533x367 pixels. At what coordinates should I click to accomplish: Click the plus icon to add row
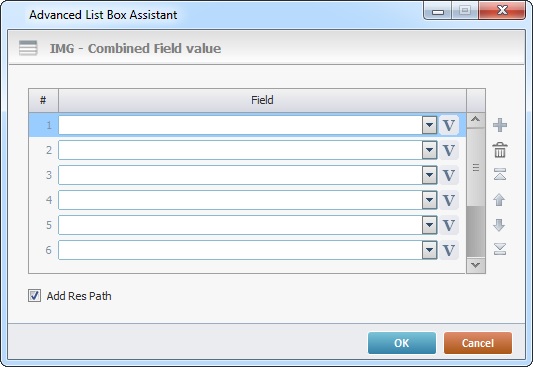[x=500, y=125]
